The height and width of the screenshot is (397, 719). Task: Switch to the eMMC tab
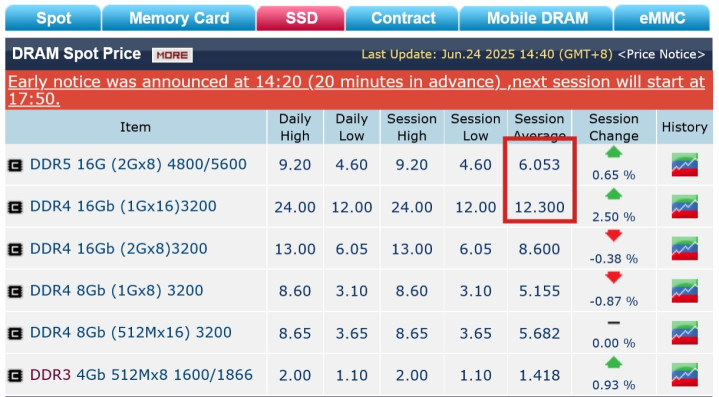(662, 18)
